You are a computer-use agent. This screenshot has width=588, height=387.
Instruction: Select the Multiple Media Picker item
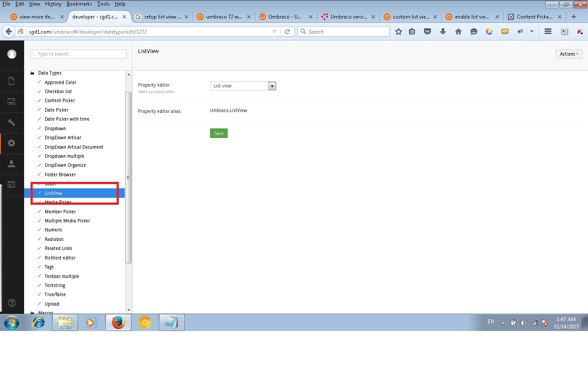[x=68, y=221]
